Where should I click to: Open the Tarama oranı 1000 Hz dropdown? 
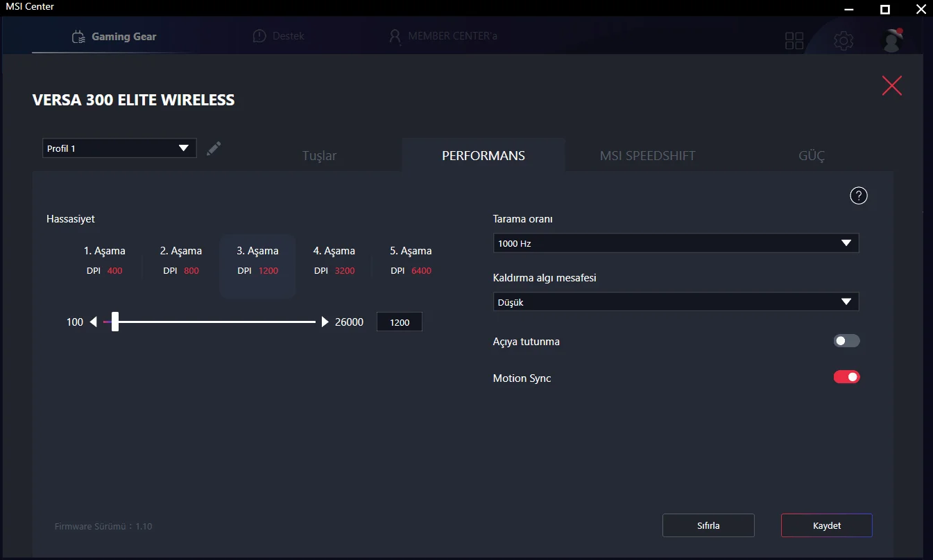coord(676,243)
